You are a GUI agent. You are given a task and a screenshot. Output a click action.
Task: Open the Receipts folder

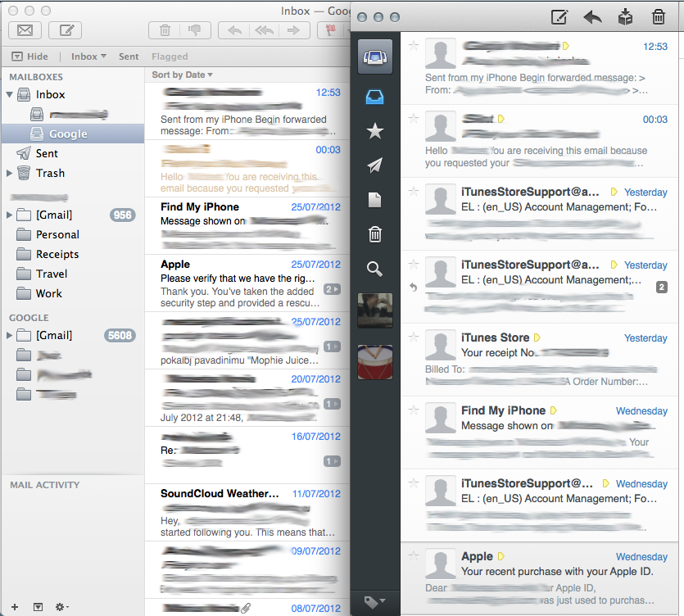click(73, 254)
